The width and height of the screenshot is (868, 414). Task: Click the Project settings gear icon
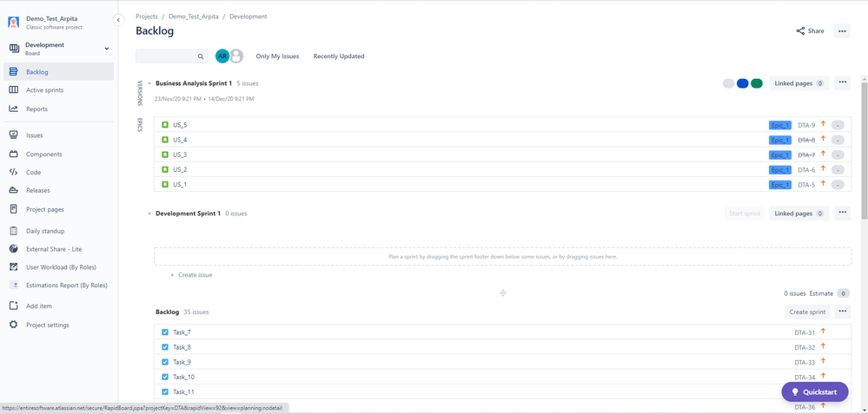click(14, 325)
